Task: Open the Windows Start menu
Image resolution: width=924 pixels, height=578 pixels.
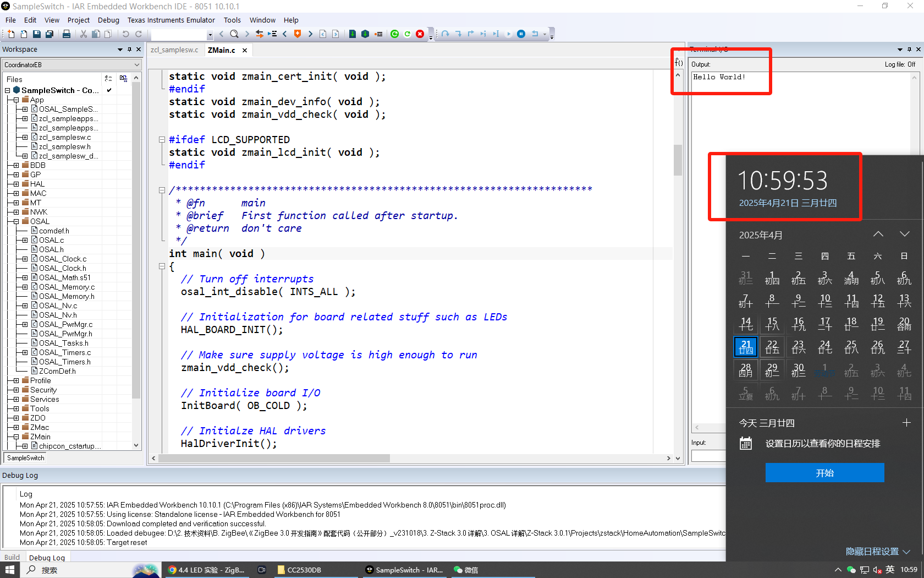Action: click(10, 570)
